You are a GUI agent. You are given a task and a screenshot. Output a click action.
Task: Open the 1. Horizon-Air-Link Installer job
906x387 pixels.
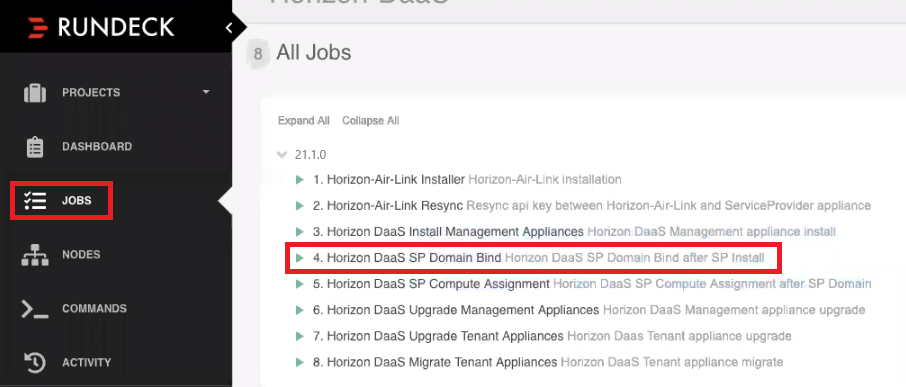(389, 180)
